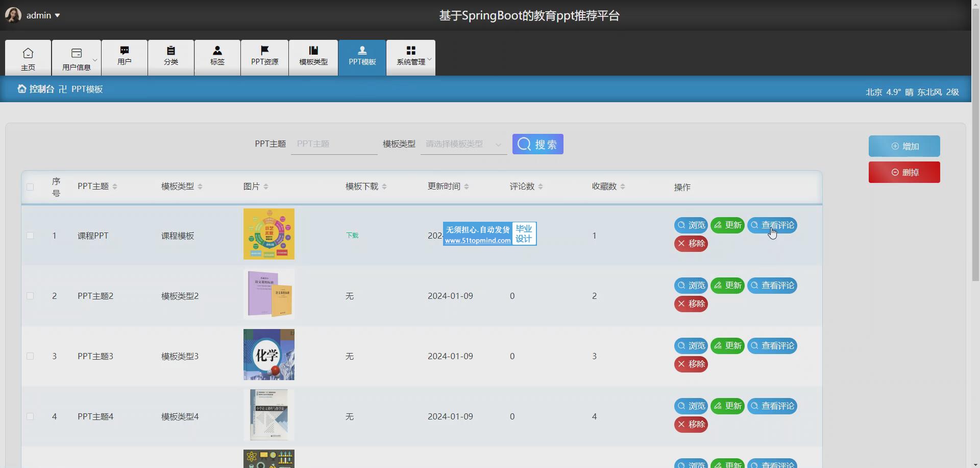Check the row 课程PPT checkbox
This screenshot has height=468, width=980.
click(x=30, y=236)
